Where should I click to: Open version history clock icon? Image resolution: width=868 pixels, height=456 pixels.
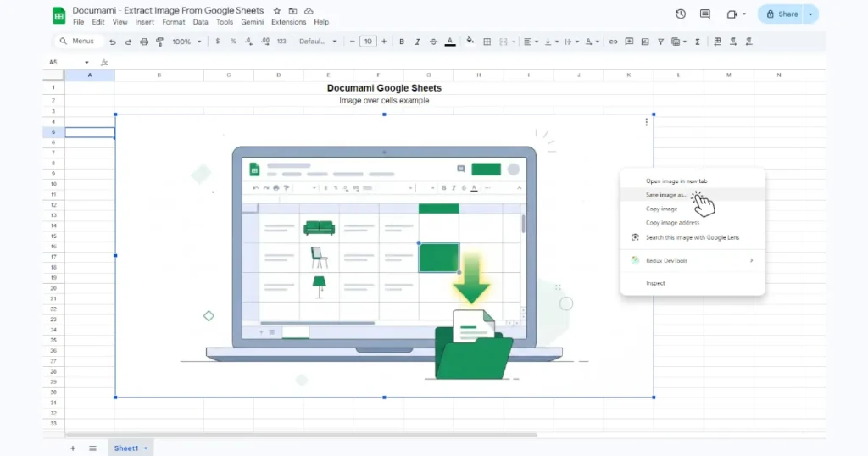(681, 14)
